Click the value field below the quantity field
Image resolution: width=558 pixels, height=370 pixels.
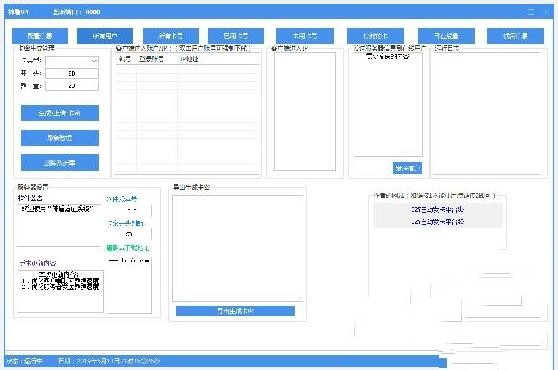coord(72,85)
